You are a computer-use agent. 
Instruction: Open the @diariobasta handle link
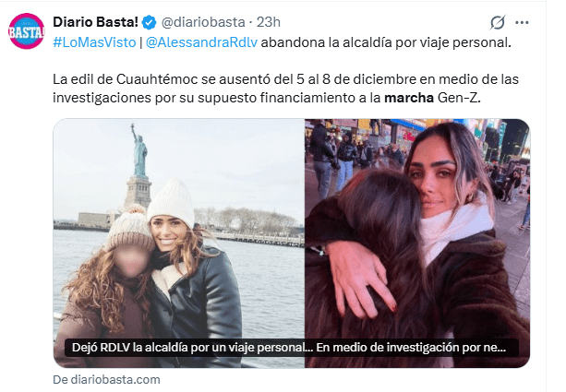203,22
